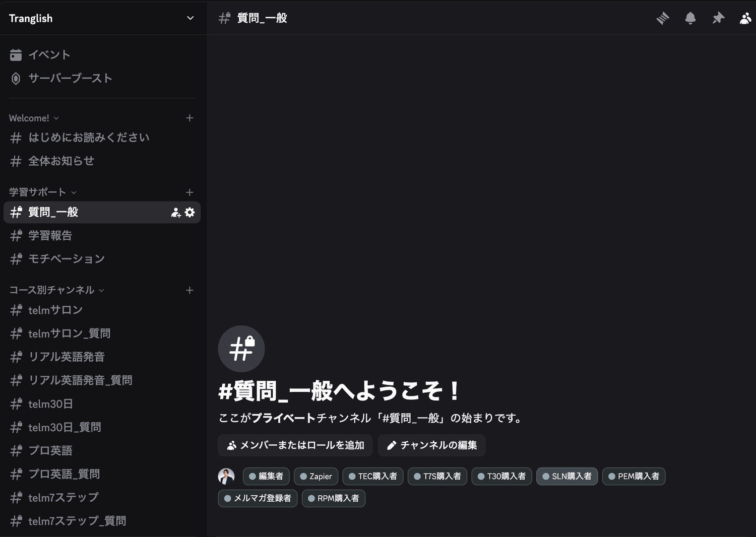The image size is (756, 537).
Task: Open telm30日_質問 channel
Action: [102, 427]
